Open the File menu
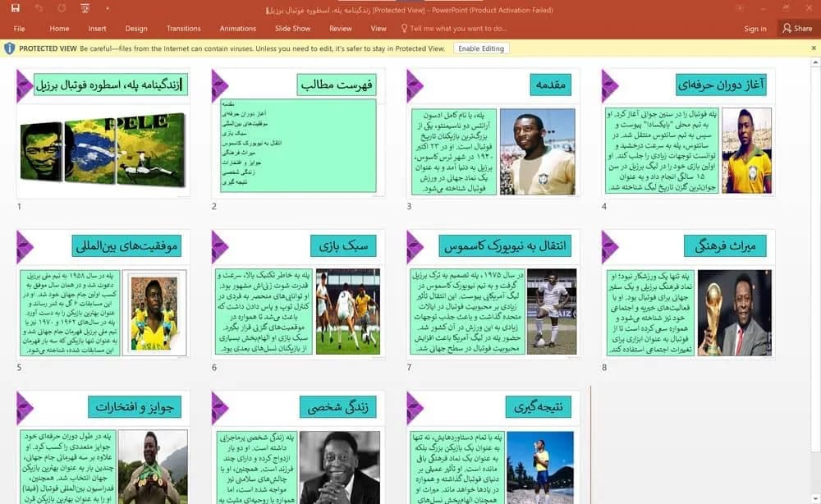Viewport: 821px width, 504px height. point(20,29)
